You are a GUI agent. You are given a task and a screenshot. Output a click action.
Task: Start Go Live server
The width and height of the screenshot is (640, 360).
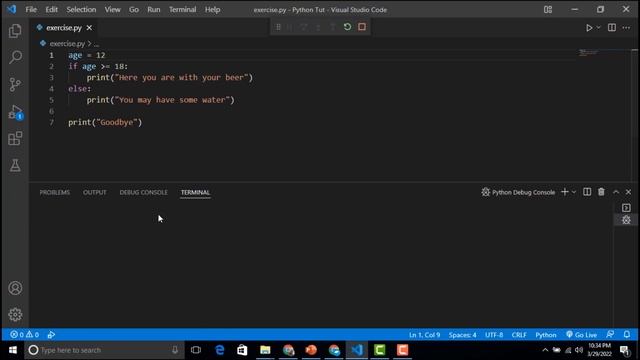[581, 335]
